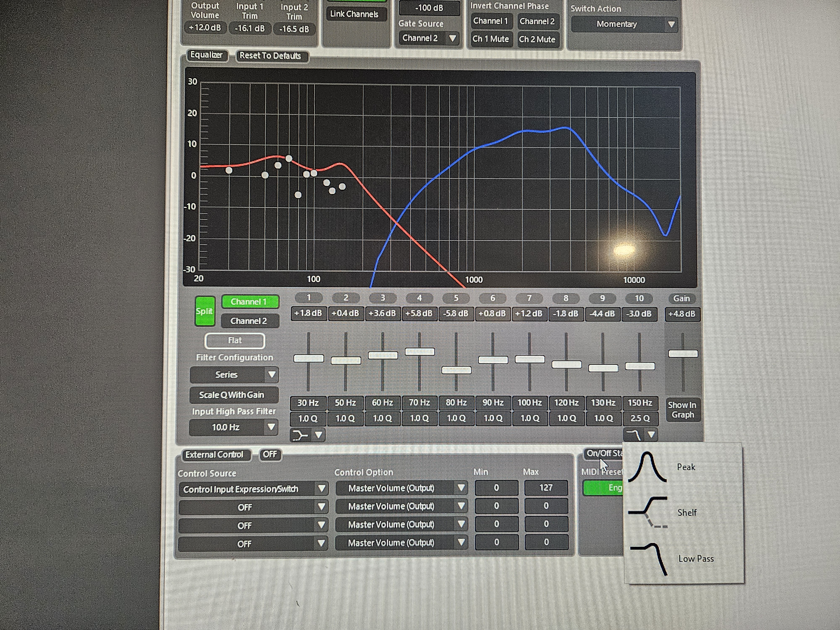
Task: Select the Peak filter shape icon
Action: pos(647,467)
